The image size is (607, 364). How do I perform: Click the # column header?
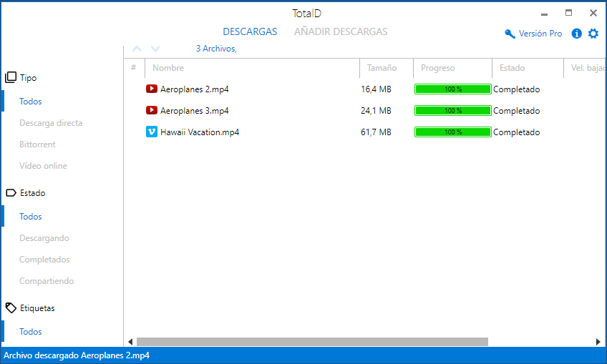pos(134,68)
